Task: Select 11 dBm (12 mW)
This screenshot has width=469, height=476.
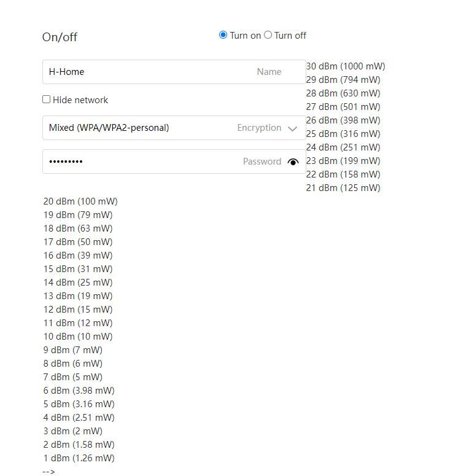Action: point(78,323)
